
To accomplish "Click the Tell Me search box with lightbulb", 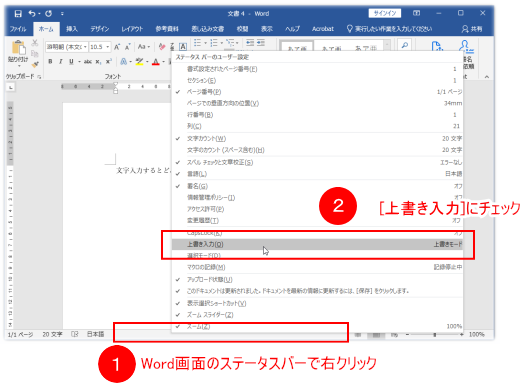I will 389,29.
